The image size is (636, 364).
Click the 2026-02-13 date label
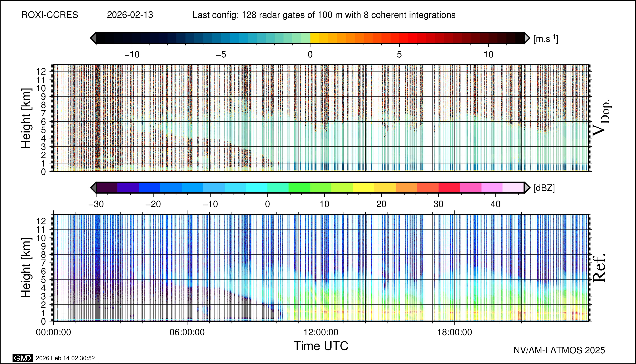130,15
